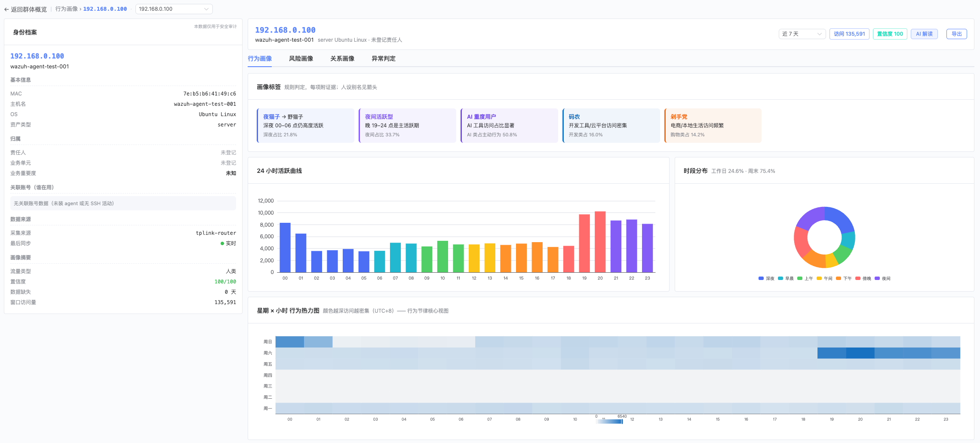Click the wazuh-agent-test-001 hostname value
The width and height of the screenshot is (980, 443).
tap(205, 104)
